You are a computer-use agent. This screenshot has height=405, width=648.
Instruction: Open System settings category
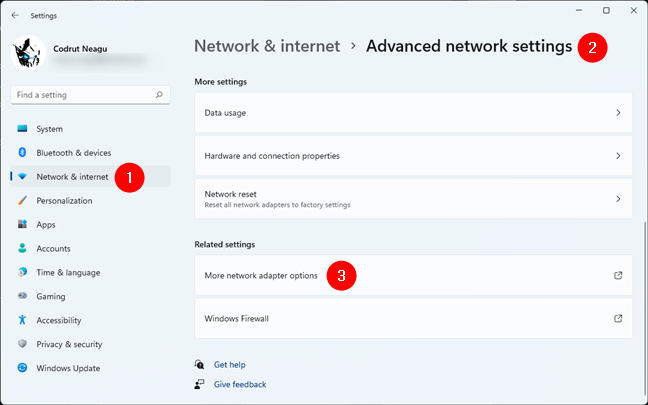pos(91,129)
